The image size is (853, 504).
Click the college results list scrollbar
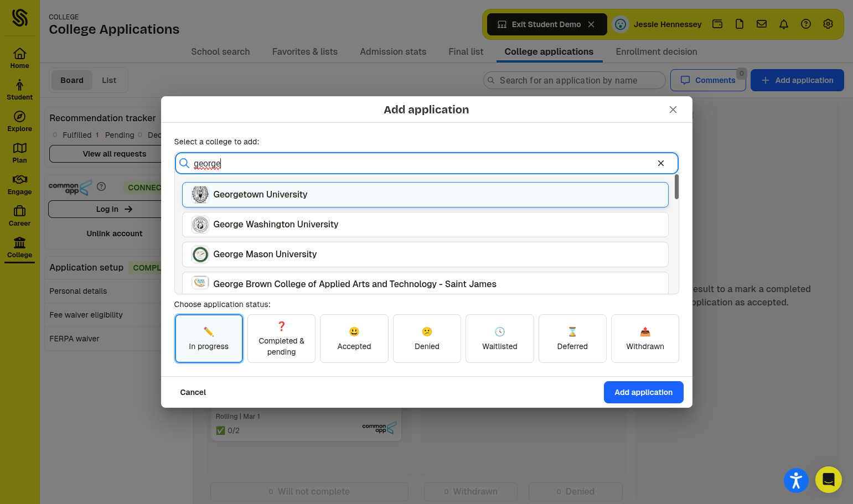pyautogui.click(x=676, y=187)
